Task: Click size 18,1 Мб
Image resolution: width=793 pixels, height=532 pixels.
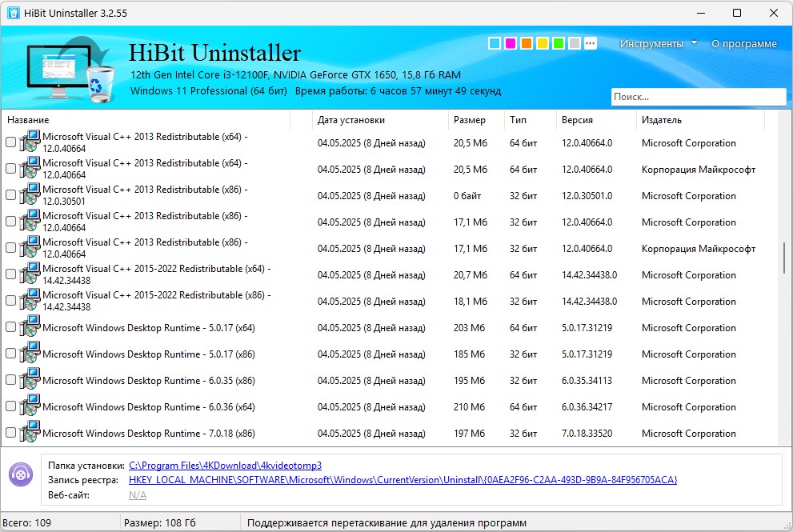Action: pyautogui.click(x=471, y=301)
